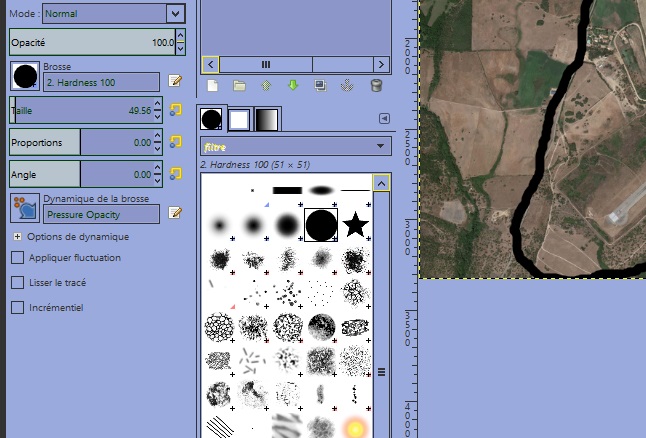
Task: Enable Appliquer fluctuation checkbox
Action: (17, 258)
